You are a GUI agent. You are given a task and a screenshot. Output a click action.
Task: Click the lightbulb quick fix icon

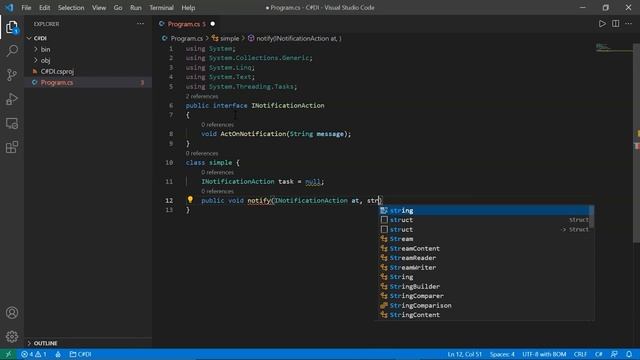(190, 200)
